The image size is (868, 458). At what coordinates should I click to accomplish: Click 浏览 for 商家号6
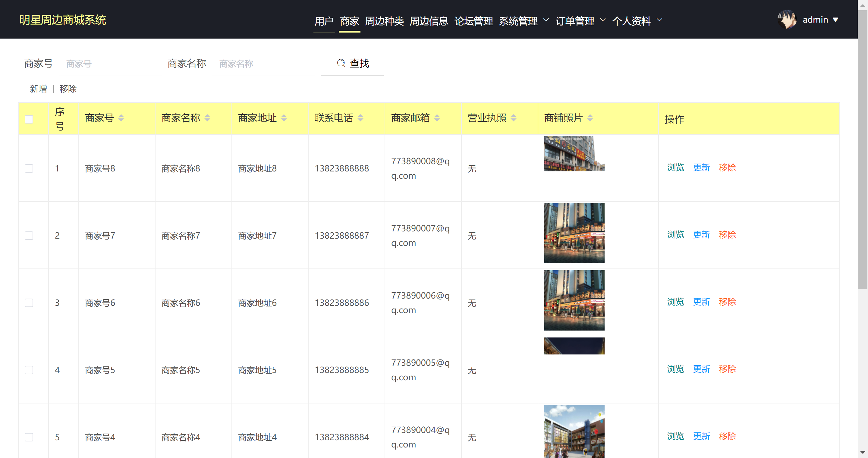click(675, 302)
